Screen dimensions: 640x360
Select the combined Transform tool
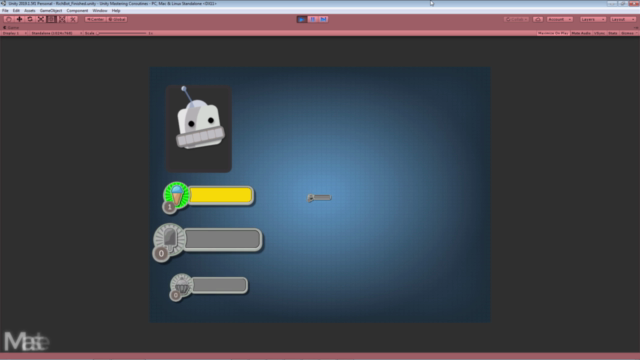coord(62,19)
